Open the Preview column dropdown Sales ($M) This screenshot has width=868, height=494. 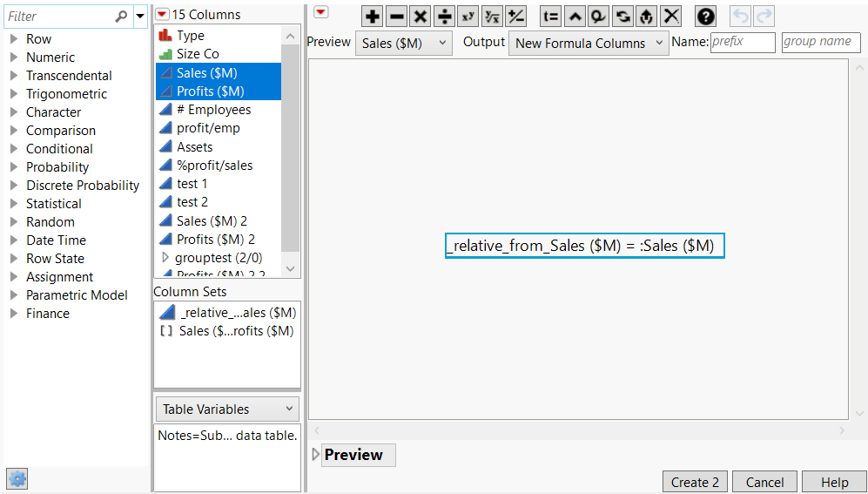pyautogui.click(x=404, y=44)
